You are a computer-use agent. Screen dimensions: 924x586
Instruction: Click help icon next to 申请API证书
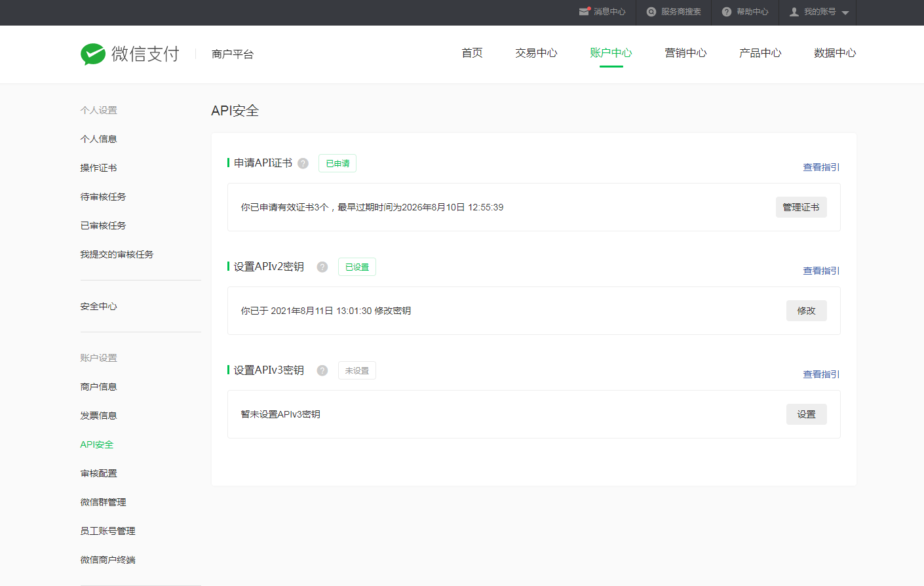303,163
